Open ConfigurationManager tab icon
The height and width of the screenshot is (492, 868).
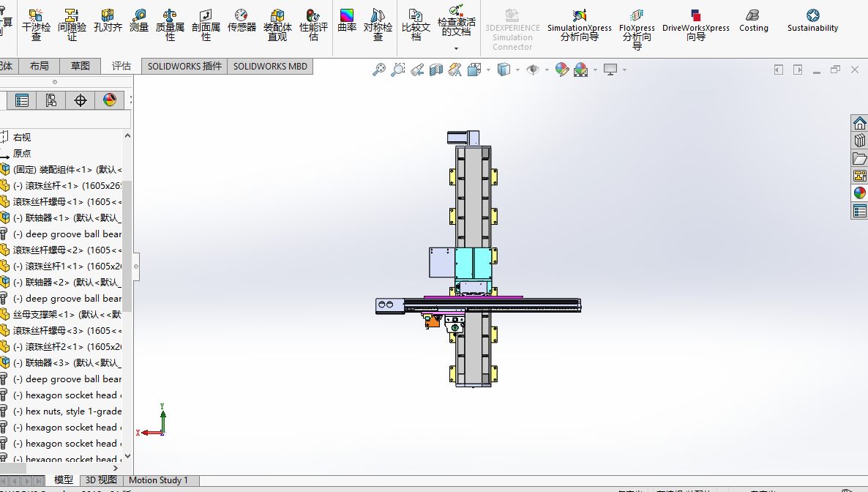(51, 100)
